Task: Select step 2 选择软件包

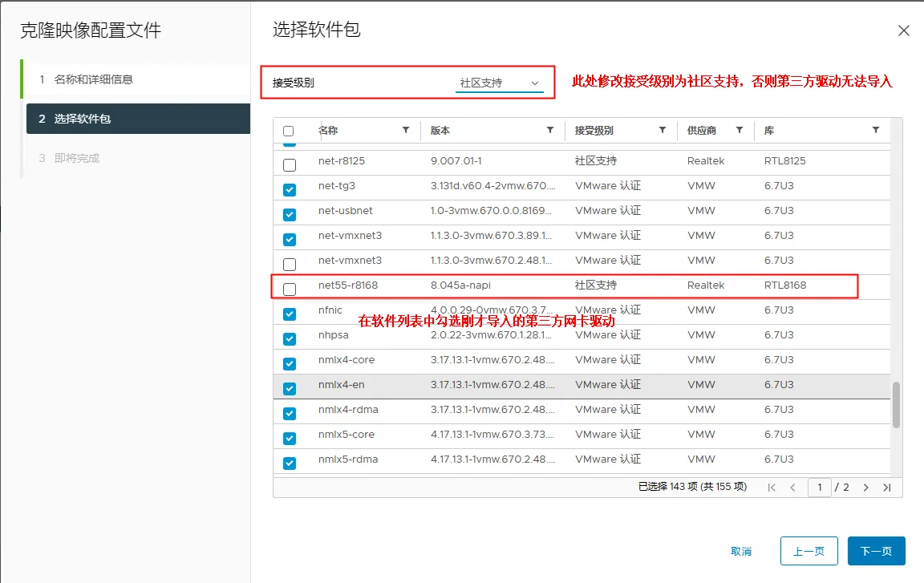Action: pyautogui.click(x=82, y=119)
